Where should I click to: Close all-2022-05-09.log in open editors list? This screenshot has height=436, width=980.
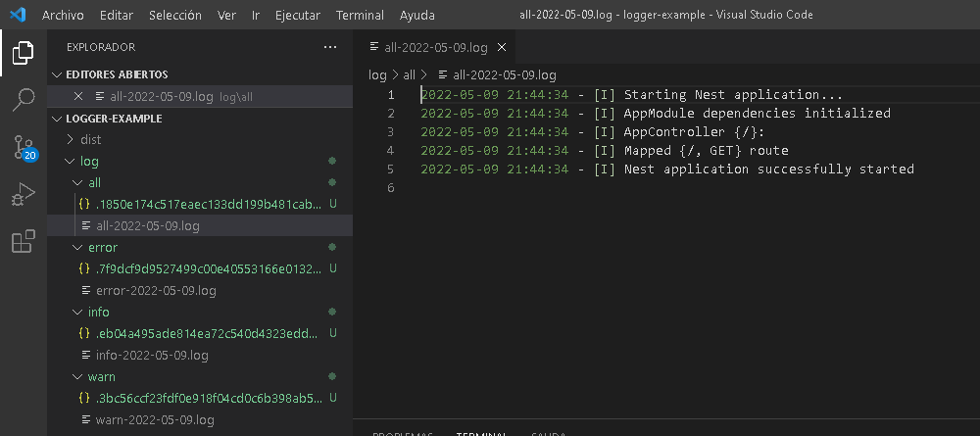(x=78, y=96)
